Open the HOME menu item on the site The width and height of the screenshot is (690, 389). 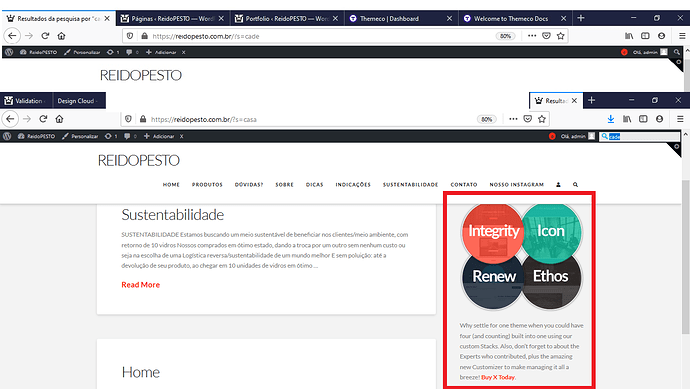171,184
